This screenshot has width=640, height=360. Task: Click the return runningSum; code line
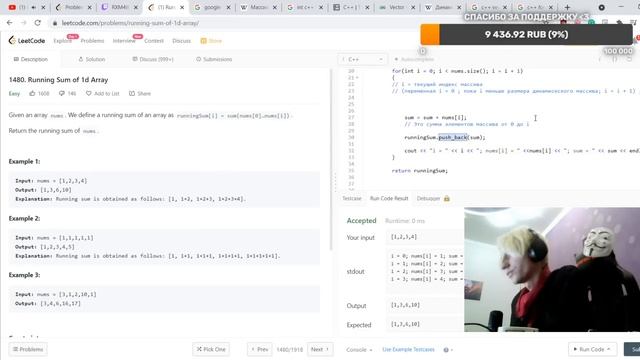point(420,171)
